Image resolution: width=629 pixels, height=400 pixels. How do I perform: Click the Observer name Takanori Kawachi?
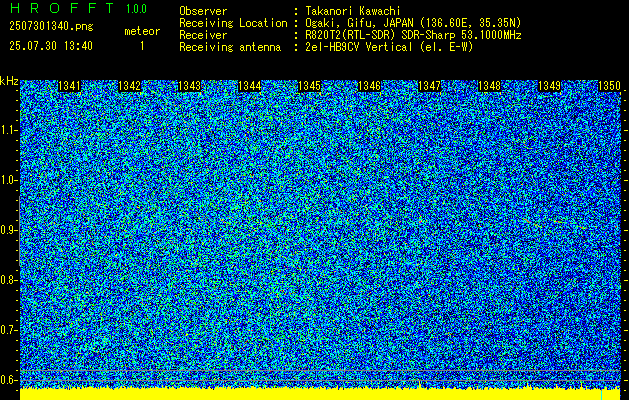tap(353, 11)
